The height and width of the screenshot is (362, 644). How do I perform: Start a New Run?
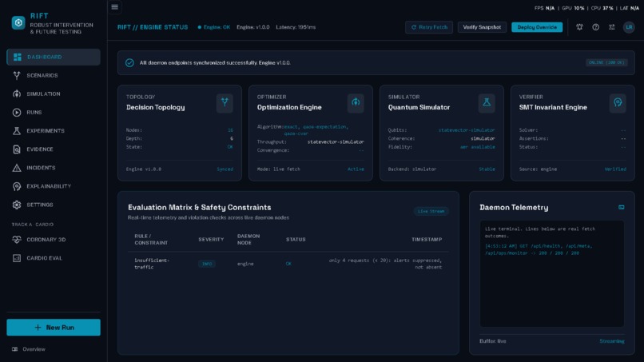(54, 328)
